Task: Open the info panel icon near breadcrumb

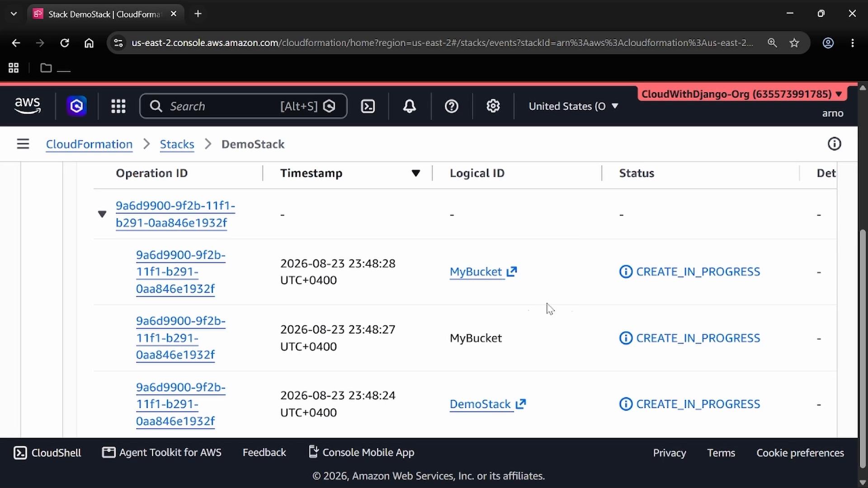Action: (835, 144)
